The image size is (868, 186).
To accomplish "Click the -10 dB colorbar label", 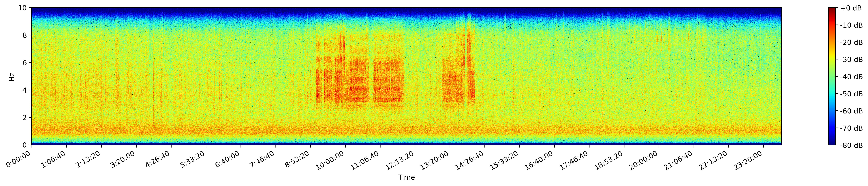I will 852,25.
